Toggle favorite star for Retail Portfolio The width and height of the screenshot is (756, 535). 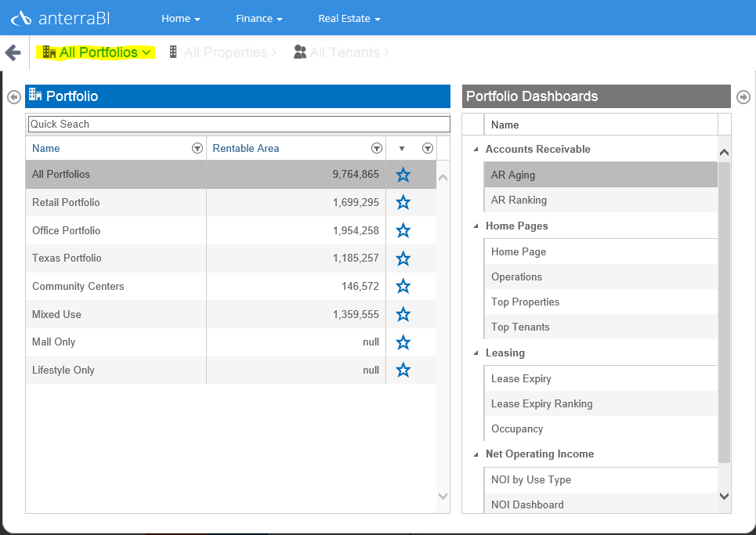pos(403,202)
